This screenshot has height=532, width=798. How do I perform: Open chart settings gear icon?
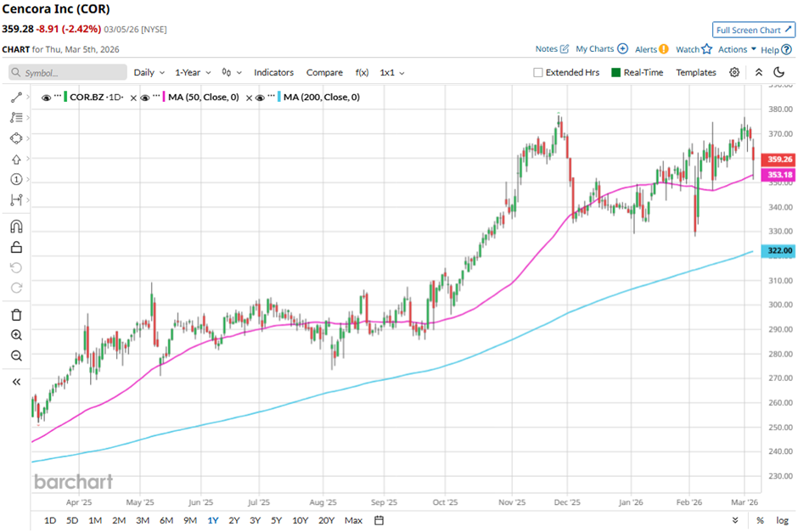tap(734, 72)
